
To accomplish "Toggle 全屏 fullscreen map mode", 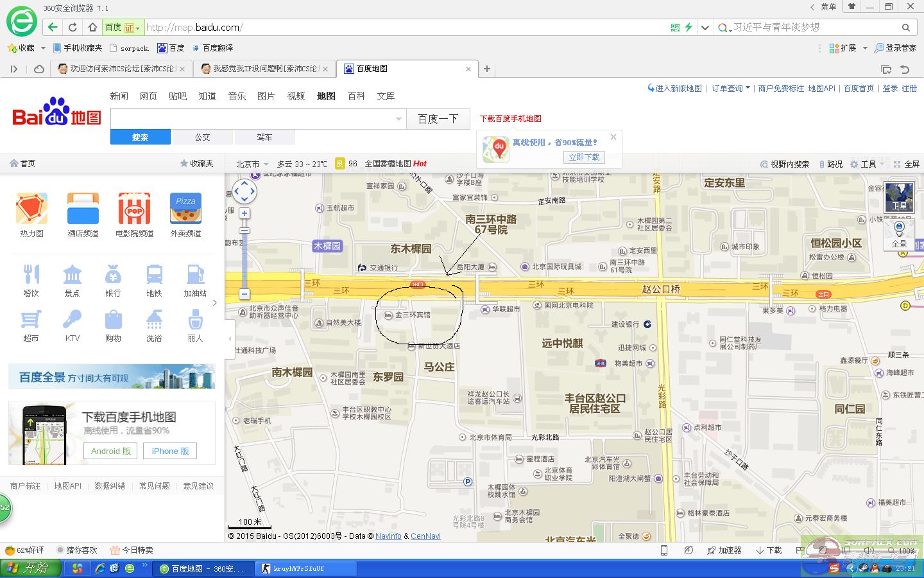I will 907,164.
